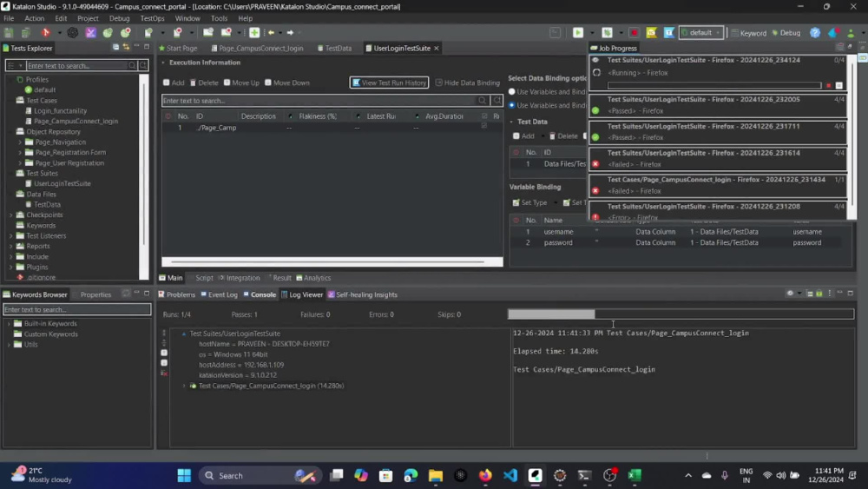
Task: Click the terminal icon in the toolbar
Action: [556, 33]
